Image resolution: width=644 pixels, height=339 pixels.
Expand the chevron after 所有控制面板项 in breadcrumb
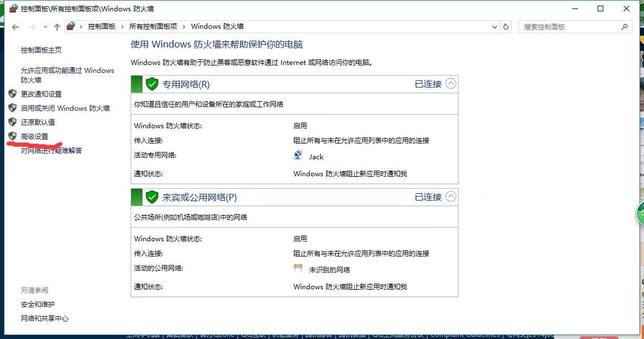click(184, 27)
